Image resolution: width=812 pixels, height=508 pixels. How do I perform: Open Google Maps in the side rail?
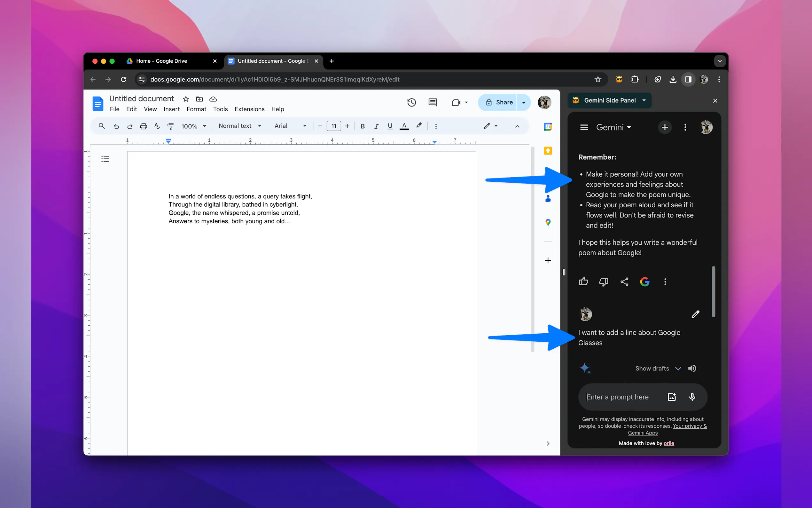tap(548, 222)
